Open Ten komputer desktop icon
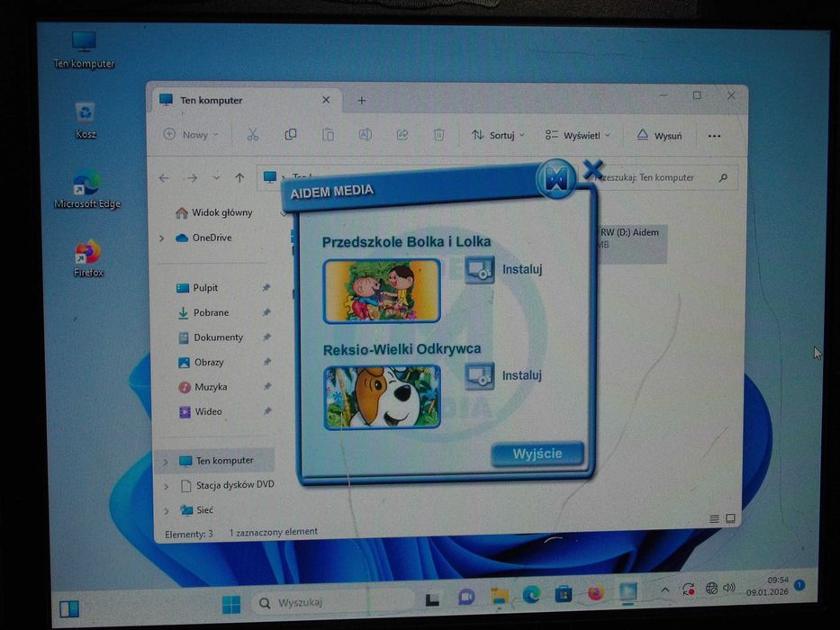 pos(84,50)
